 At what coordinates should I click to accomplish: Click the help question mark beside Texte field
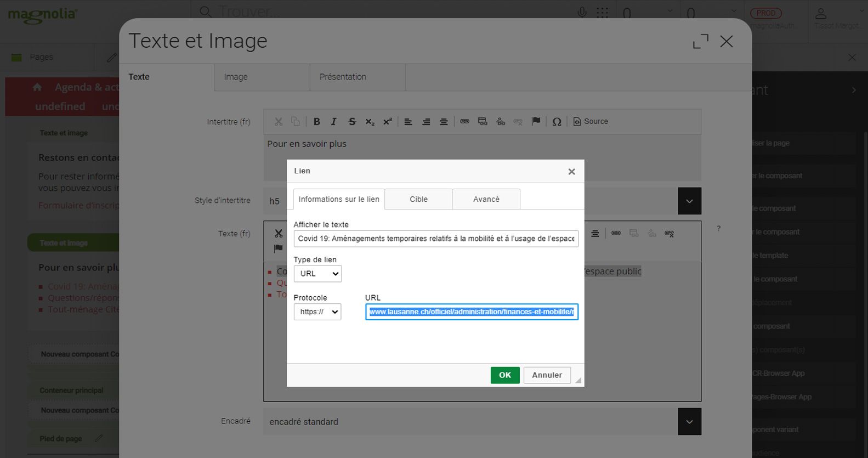pos(718,228)
